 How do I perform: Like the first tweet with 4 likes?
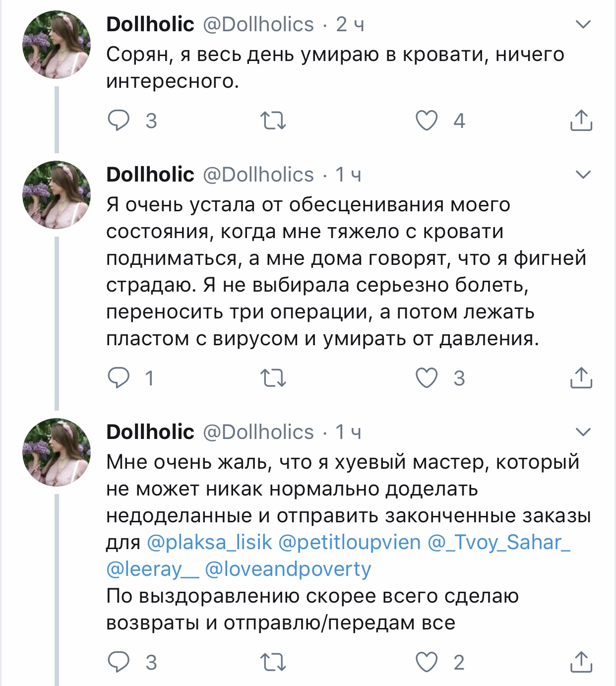click(x=427, y=121)
